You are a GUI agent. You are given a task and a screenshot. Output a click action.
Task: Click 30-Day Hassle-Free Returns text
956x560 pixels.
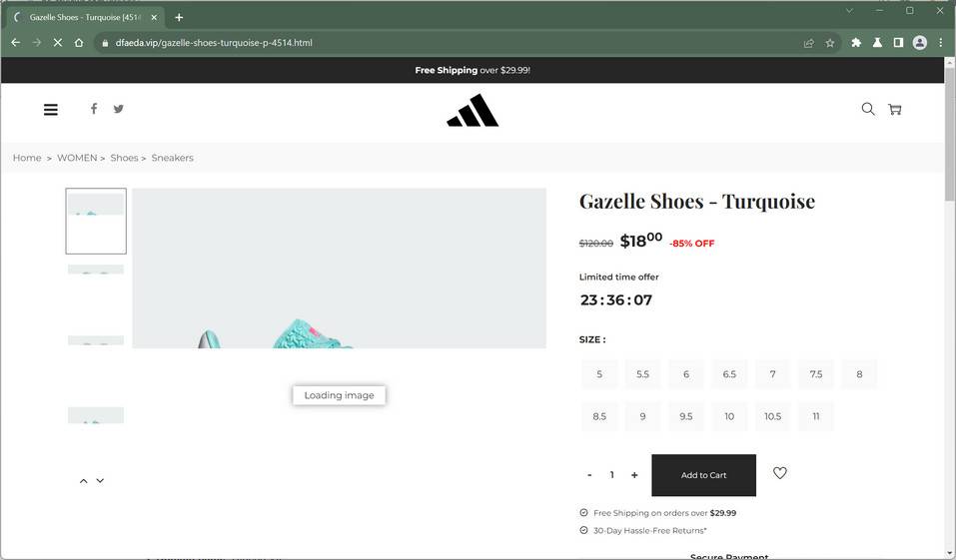pyautogui.click(x=650, y=531)
